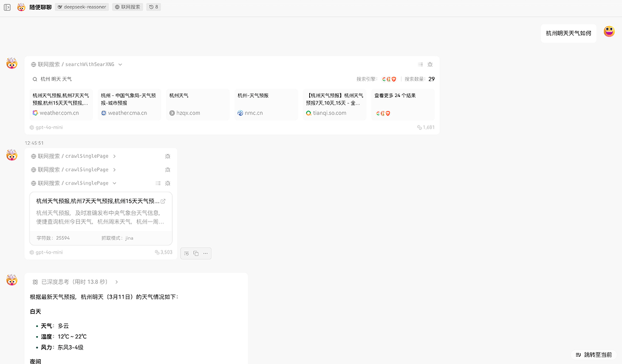Click the user smiley avatar
This screenshot has height=364, width=622.
point(609,32)
